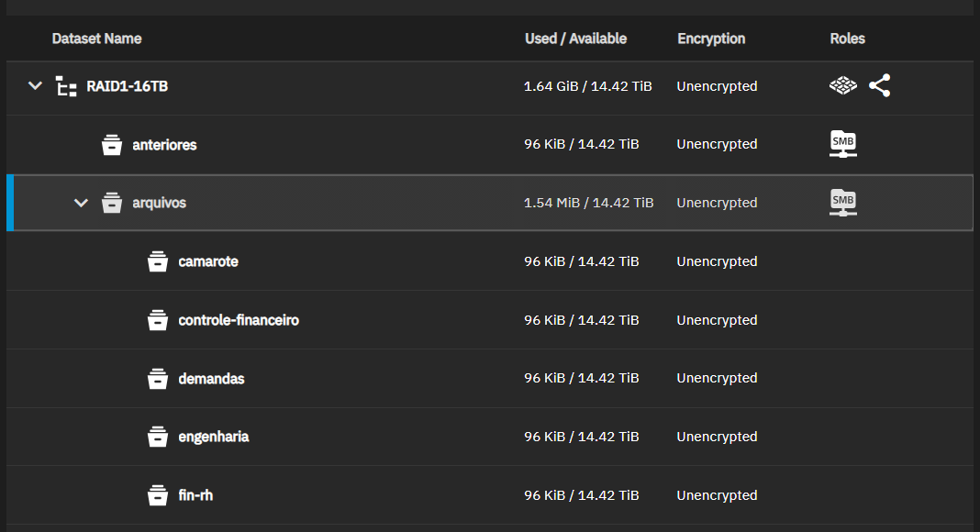This screenshot has height=532, width=980.
Task: Click the dataset icon beside anteriores
Action: pyautogui.click(x=112, y=145)
